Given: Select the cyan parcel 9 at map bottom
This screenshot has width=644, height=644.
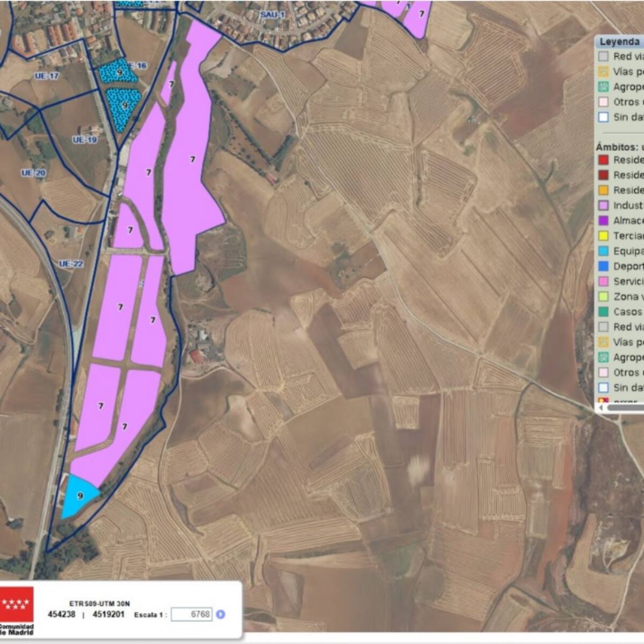Looking at the screenshot, I should point(79,496).
